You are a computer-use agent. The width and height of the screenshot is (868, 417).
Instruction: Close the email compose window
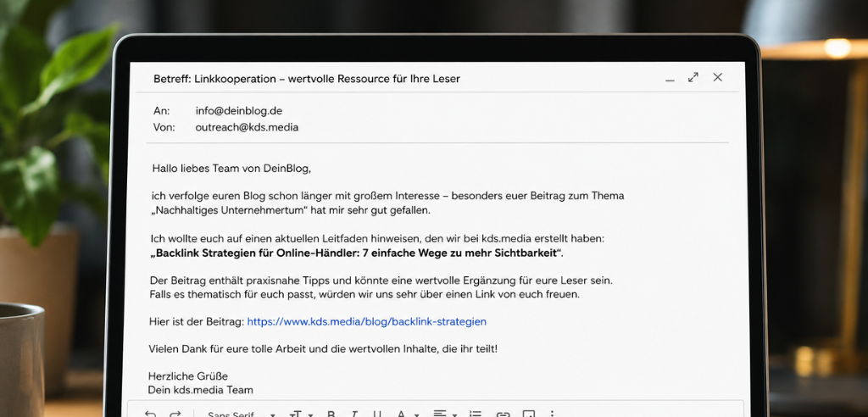click(x=717, y=77)
